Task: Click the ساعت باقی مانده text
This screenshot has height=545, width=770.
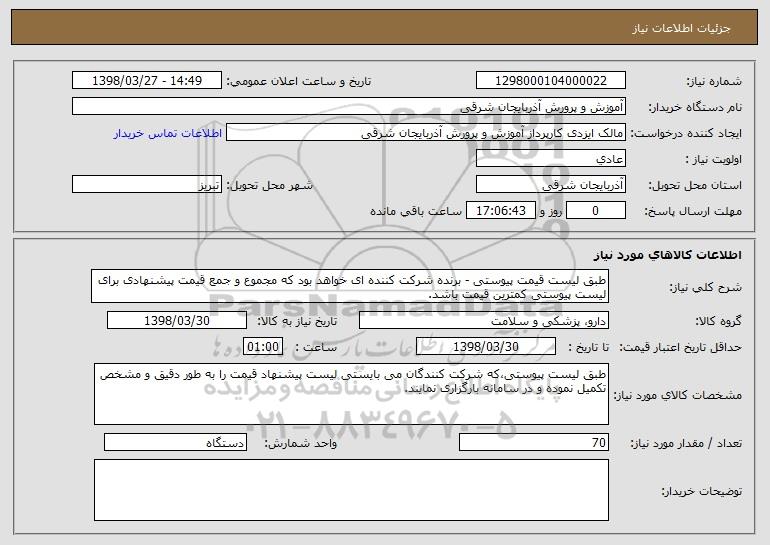Action: [416, 211]
